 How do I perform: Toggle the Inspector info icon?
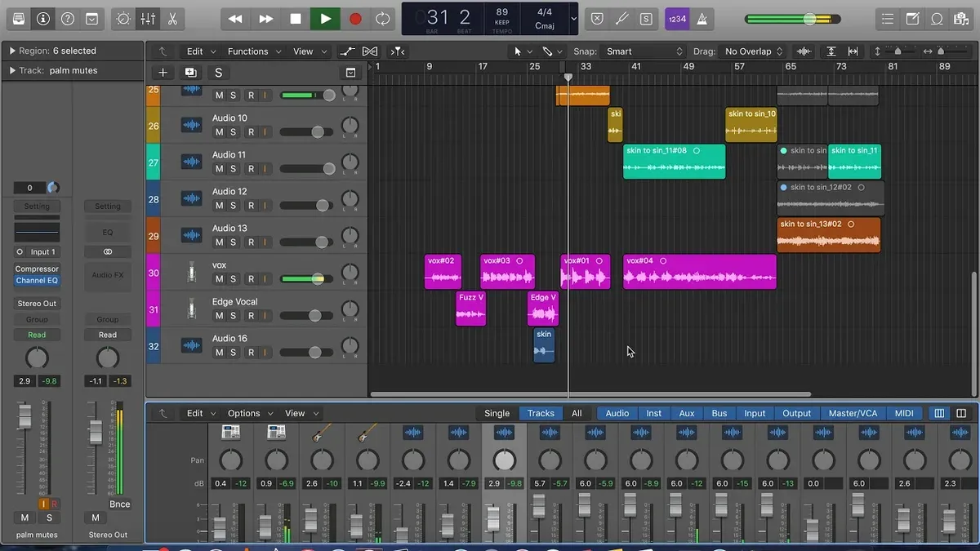click(x=42, y=18)
